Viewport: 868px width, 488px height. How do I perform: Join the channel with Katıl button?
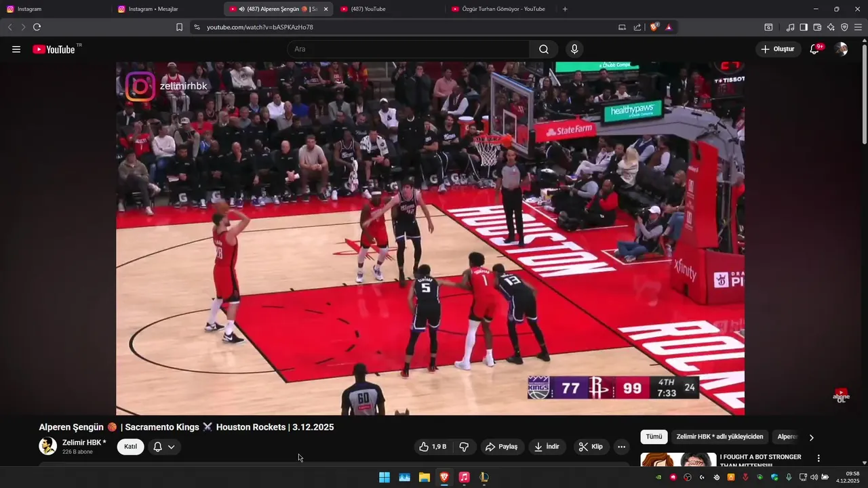pos(130,447)
